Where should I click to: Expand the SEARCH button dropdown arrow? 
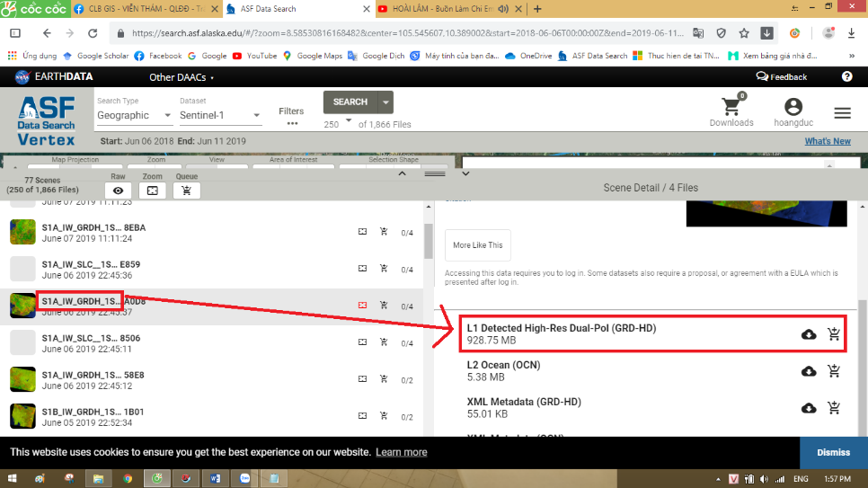pos(385,102)
